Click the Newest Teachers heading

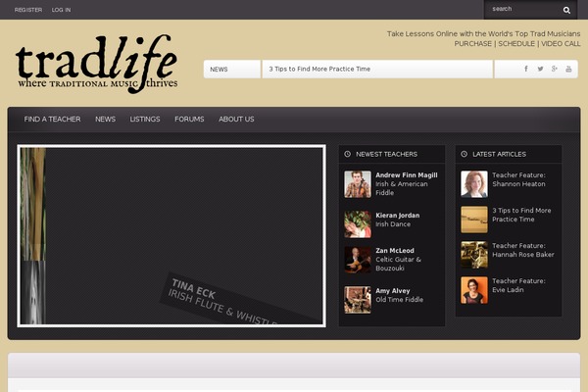(387, 154)
